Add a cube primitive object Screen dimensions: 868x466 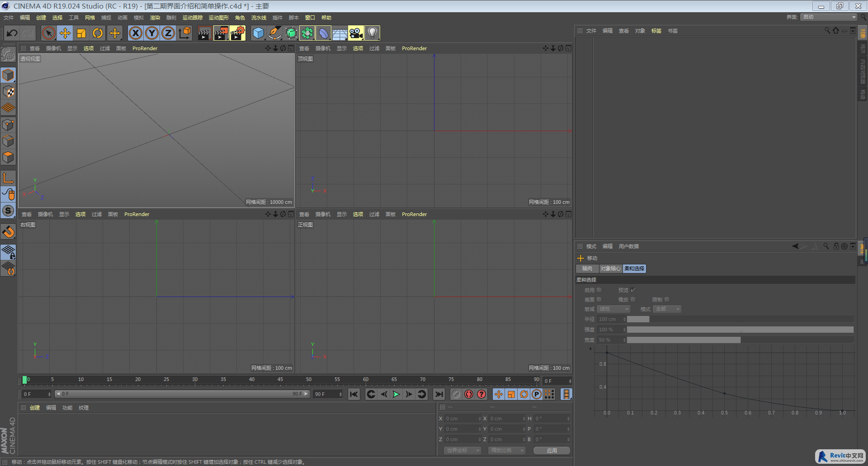[258, 33]
